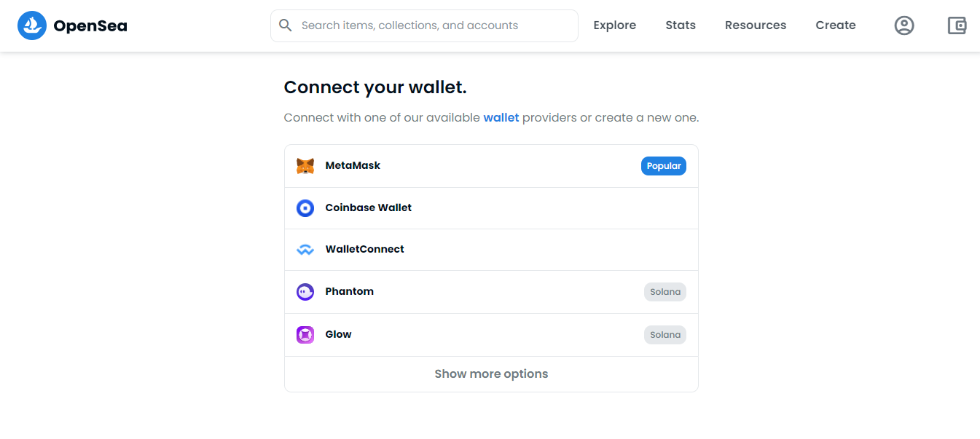Screen dimensions: 980x439
Task: Expand Show more options
Action: tap(491, 374)
